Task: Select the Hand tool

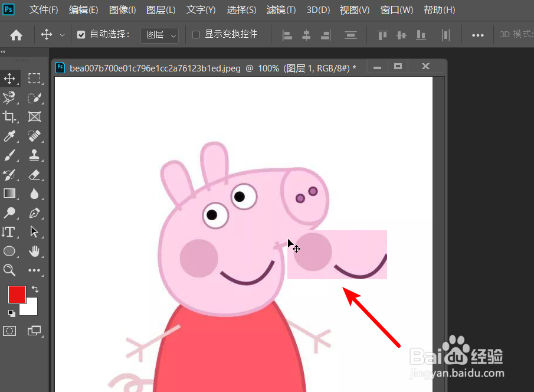Action: coord(34,251)
